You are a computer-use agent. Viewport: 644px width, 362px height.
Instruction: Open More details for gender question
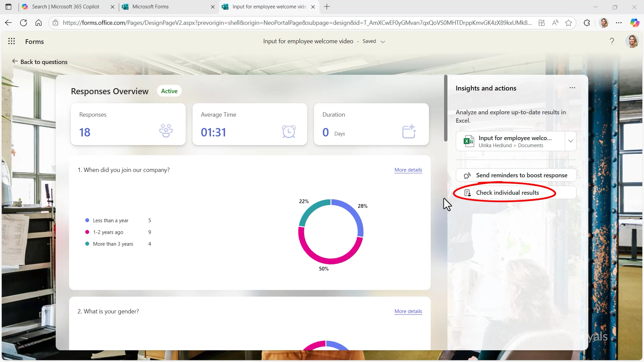pos(408,311)
